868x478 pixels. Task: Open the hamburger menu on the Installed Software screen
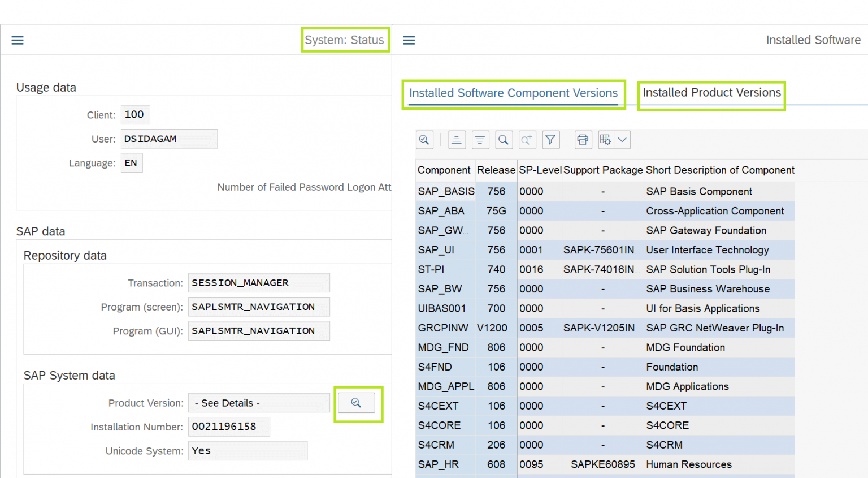click(x=409, y=40)
